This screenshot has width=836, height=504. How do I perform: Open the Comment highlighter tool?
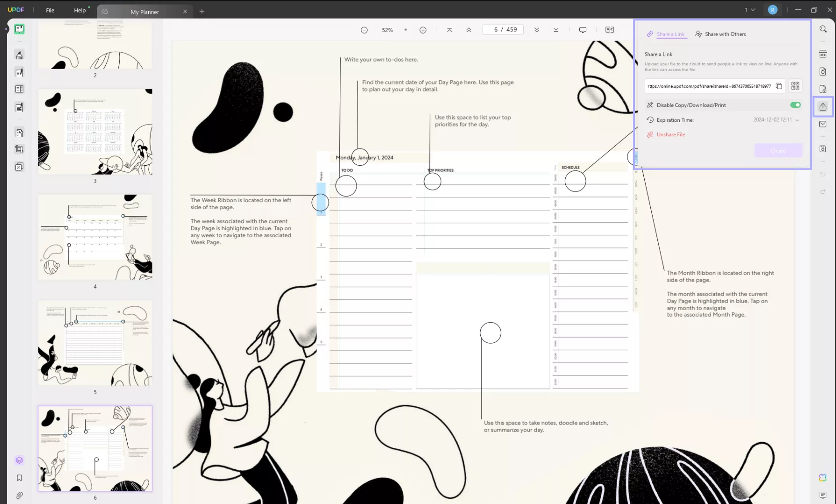pos(19,55)
